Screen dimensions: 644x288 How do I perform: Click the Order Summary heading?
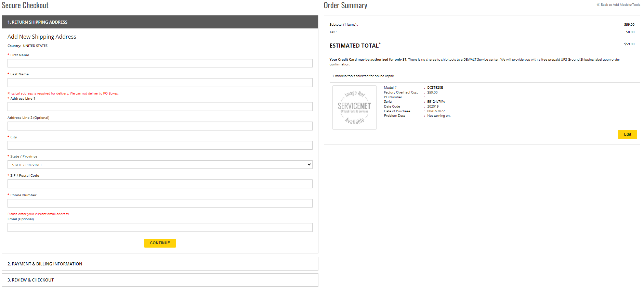[x=345, y=5]
